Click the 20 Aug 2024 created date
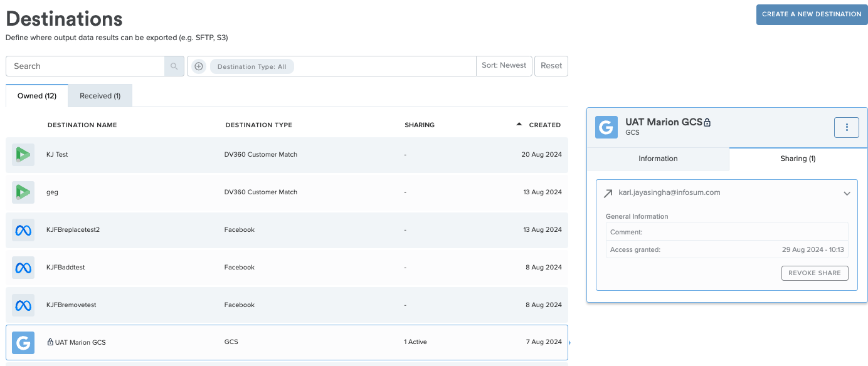 pyautogui.click(x=541, y=154)
